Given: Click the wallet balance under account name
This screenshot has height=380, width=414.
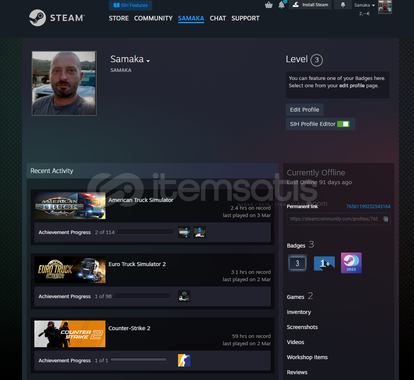Looking at the screenshot, I should tap(365, 14).
